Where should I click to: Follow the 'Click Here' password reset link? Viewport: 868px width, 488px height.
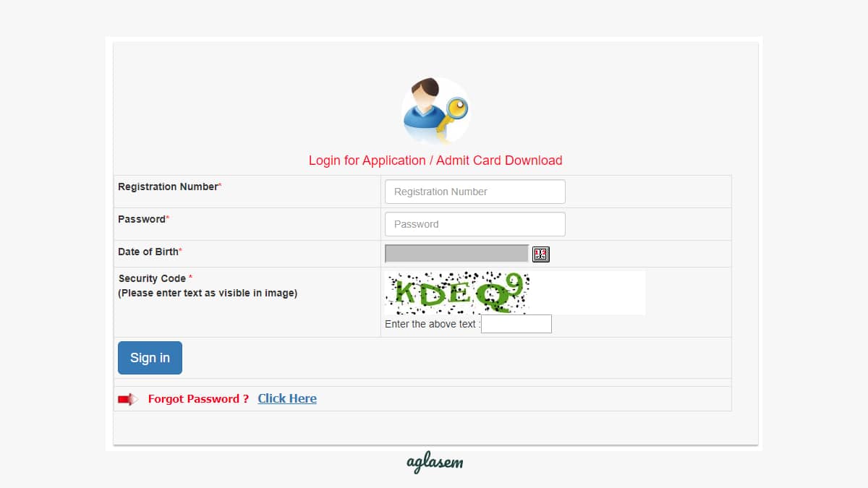(x=287, y=398)
